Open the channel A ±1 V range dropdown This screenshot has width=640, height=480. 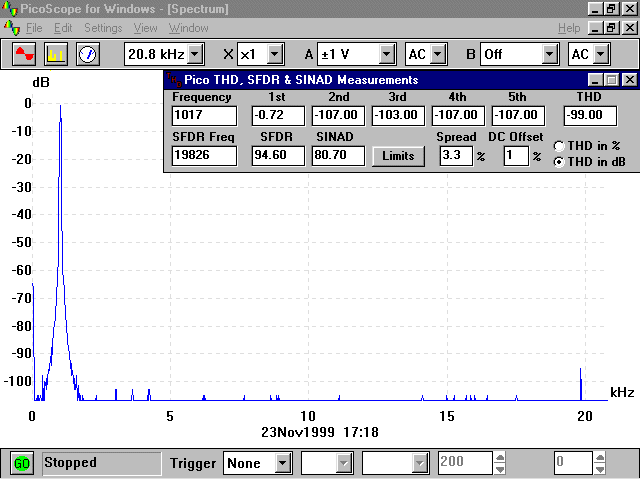pyautogui.click(x=389, y=53)
